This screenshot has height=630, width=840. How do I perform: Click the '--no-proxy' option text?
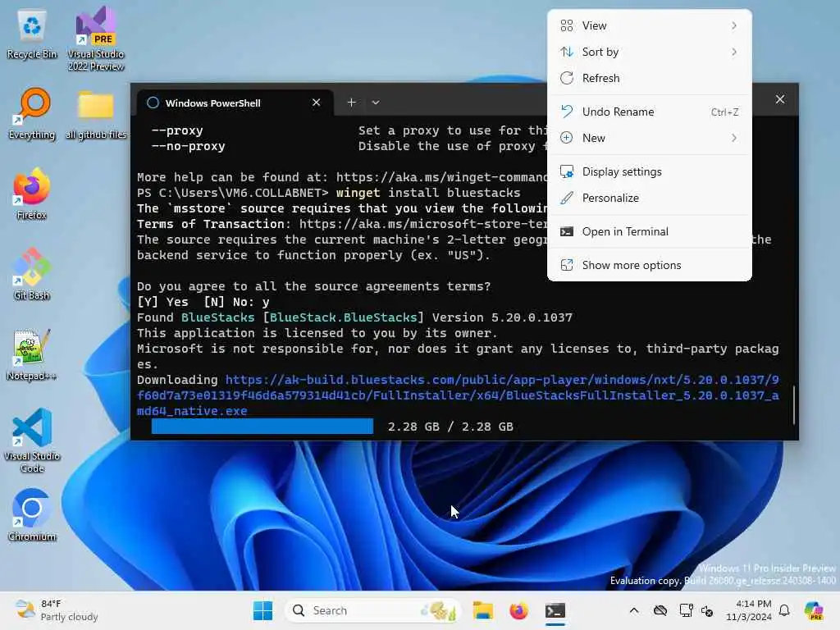[x=188, y=146]
